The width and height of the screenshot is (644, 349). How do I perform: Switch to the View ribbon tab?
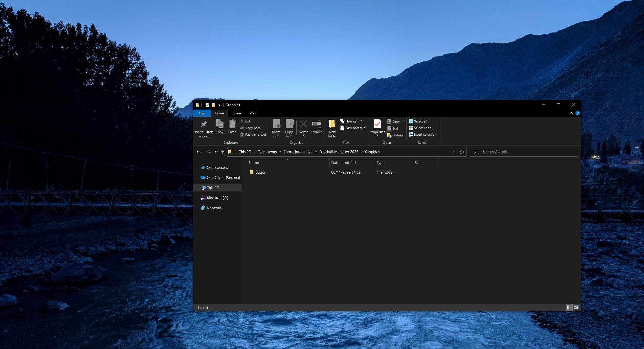coord(253,113)
